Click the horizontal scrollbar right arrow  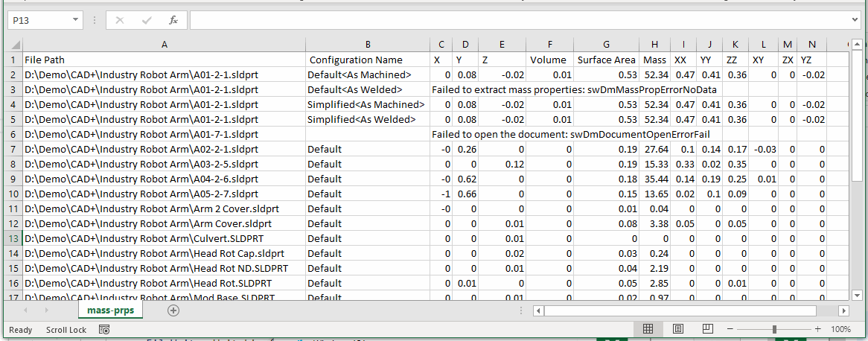pos(843,310)
